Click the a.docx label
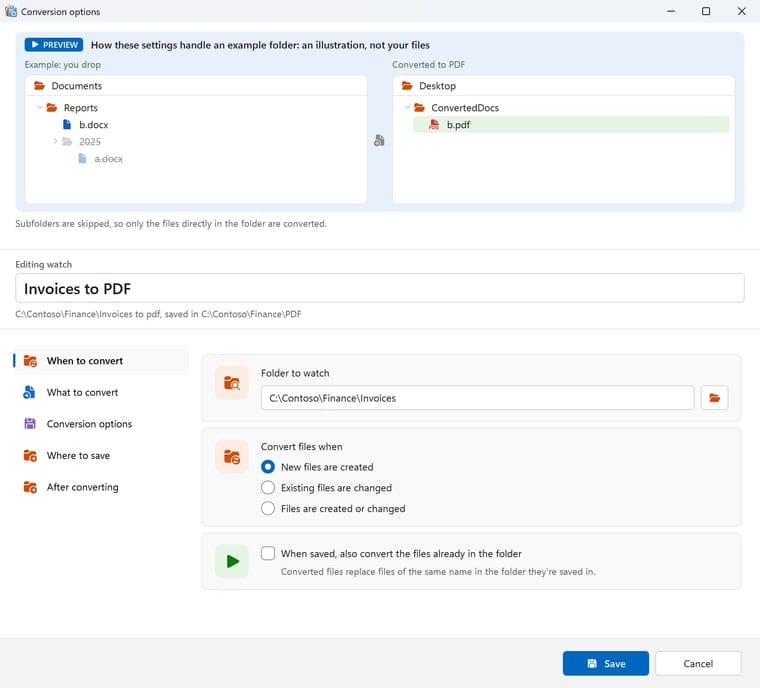 109,159
